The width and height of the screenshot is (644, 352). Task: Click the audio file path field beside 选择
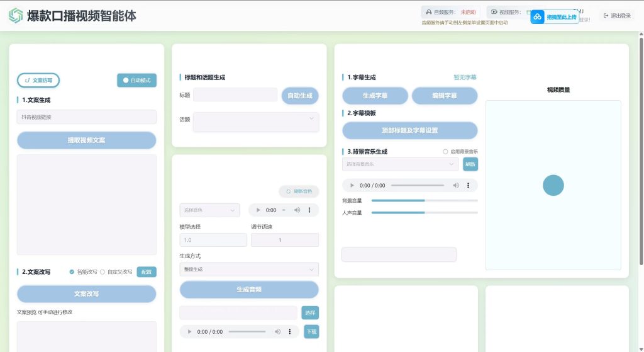tap(238, 312)
